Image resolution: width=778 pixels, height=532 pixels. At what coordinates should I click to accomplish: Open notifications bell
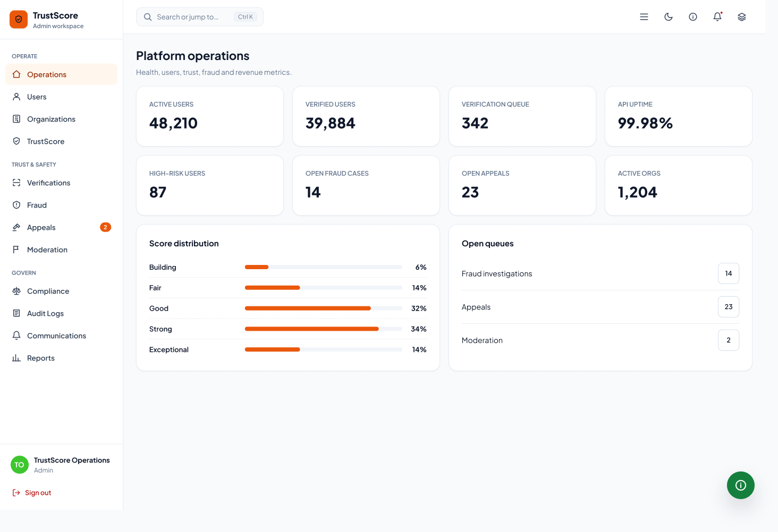pos(717,17)
